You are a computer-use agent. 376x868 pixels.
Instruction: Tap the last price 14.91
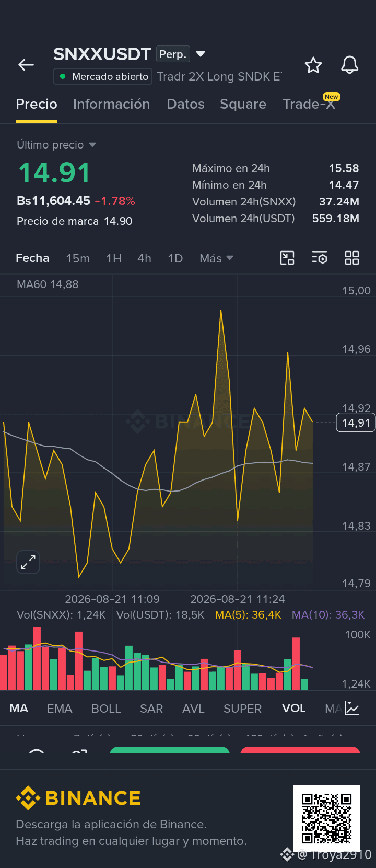coord(54,173)
